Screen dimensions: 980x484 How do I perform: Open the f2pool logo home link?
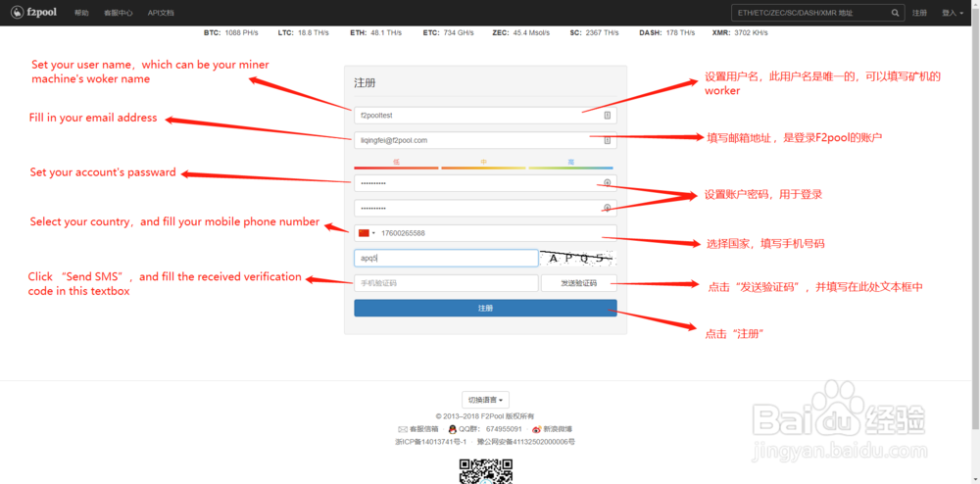33,12
